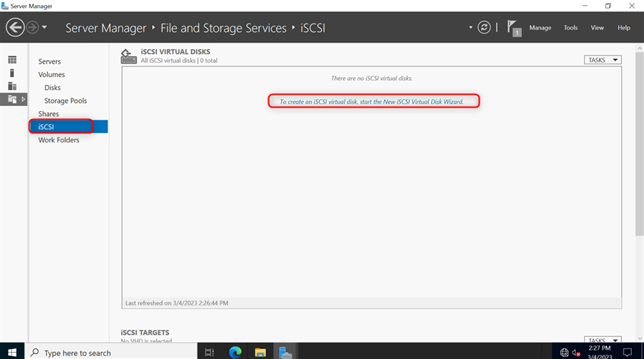Open the Windows Start menu
This screenshot has width=644, height=359.
[12, 352]
